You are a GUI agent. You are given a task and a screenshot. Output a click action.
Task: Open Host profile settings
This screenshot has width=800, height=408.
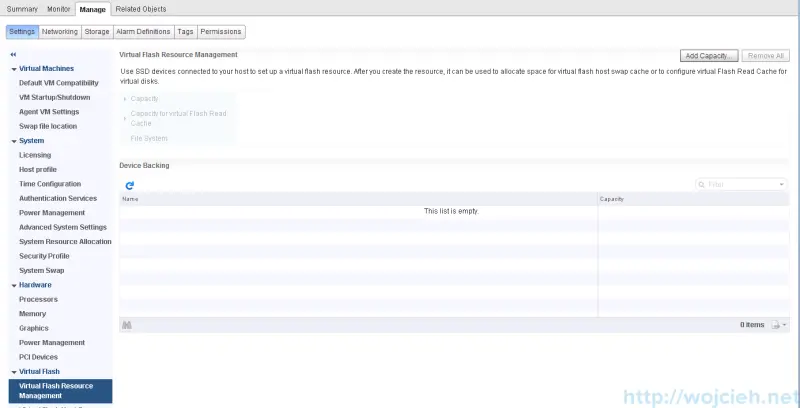pos(38,170)
